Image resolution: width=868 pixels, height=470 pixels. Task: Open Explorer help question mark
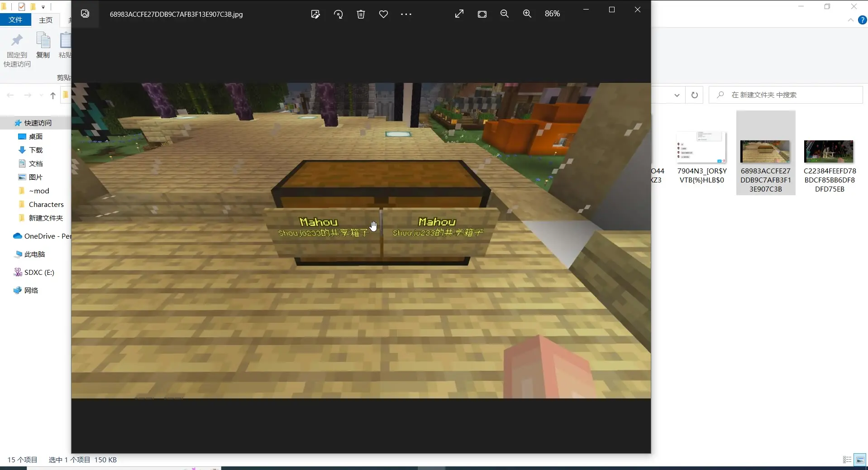tap(863, 20)
